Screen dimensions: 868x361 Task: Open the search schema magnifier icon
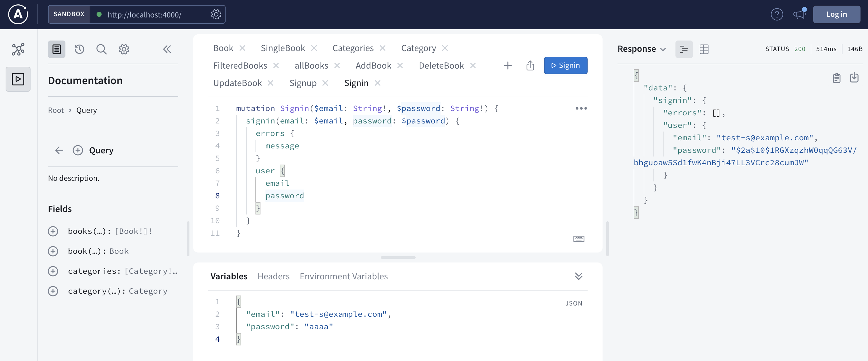[102, 49]
